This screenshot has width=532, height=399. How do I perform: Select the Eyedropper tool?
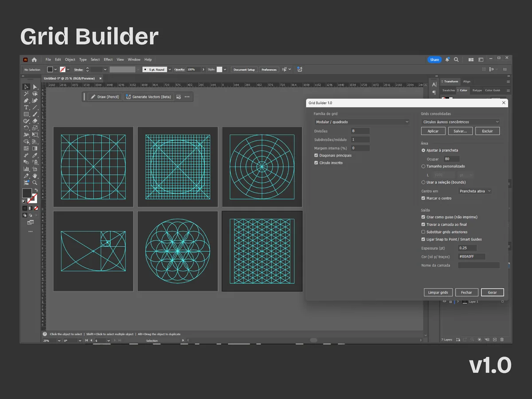(x=35, y=155)
